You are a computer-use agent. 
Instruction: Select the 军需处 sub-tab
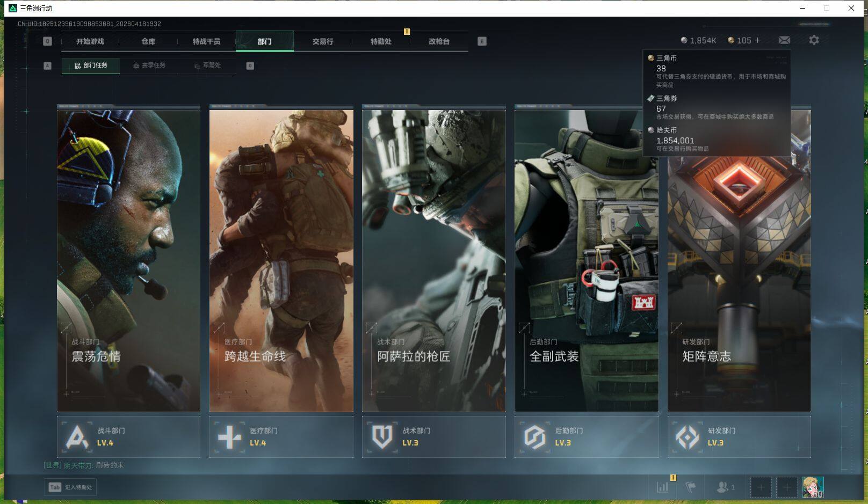tap(208, 65)
